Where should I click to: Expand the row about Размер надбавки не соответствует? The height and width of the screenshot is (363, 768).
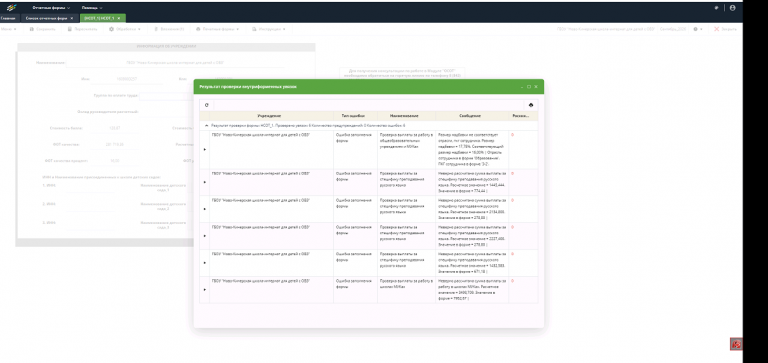pos(205,149)
